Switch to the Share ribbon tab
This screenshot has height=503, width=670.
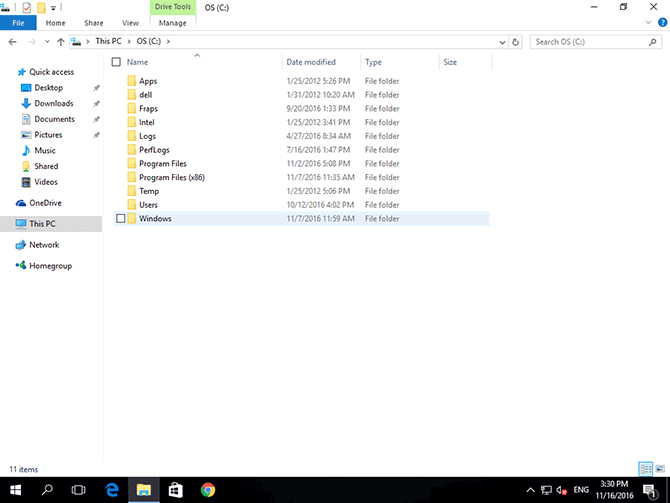click(x=94, y=23)
